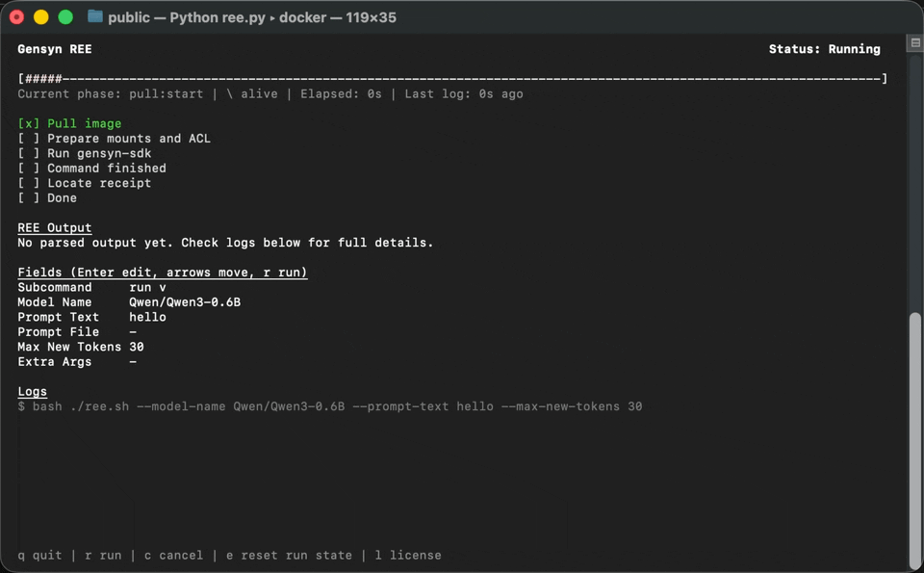Click the green fullscreen window button

[x=65, y=17]
